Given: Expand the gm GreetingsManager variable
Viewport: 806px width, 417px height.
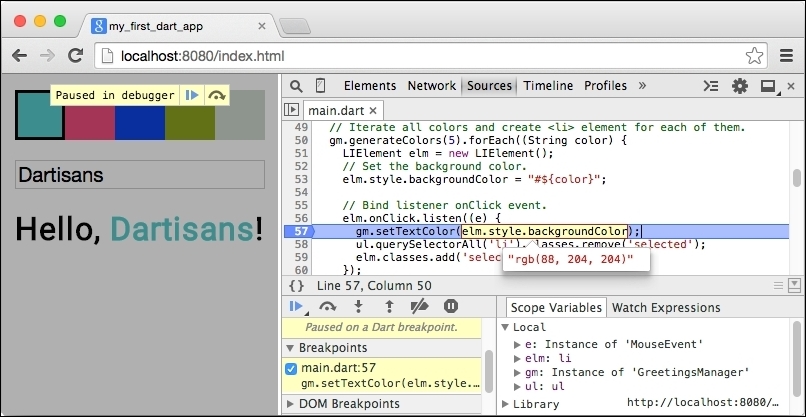Looking at the screenshot, I should click(517, 372).
